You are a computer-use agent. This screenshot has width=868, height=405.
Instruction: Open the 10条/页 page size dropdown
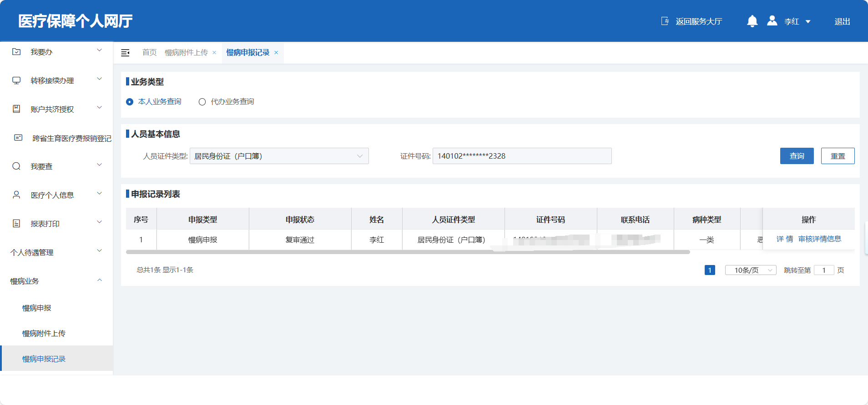click(750, 270)
